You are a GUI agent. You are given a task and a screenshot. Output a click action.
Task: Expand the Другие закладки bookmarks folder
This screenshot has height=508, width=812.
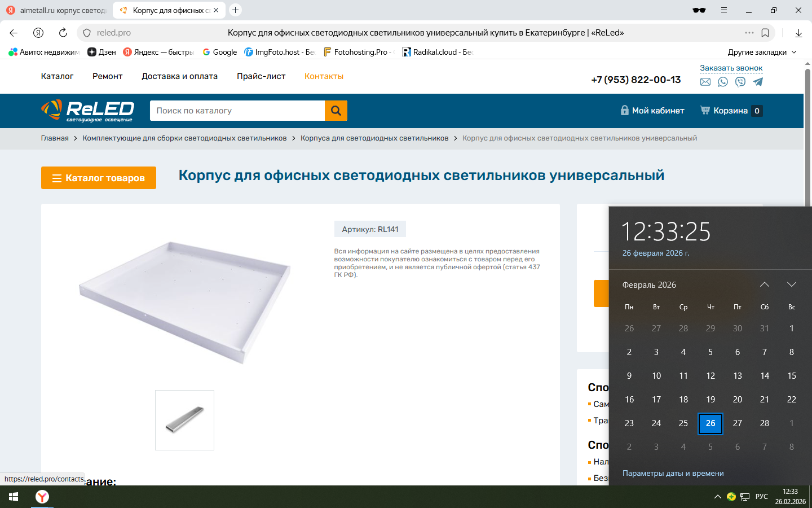click(x=762, y=52)
